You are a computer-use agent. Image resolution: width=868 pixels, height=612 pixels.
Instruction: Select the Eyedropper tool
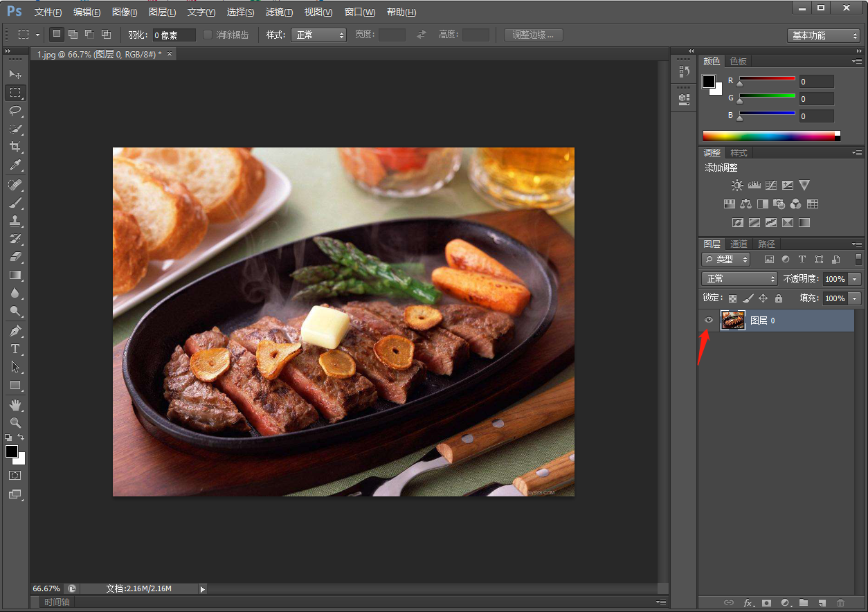tap(15, 165)
